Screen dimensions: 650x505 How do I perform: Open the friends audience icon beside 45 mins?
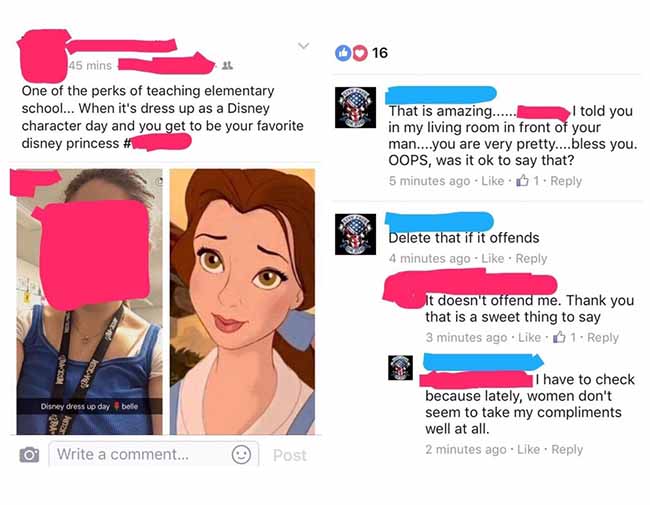[227, 66]
